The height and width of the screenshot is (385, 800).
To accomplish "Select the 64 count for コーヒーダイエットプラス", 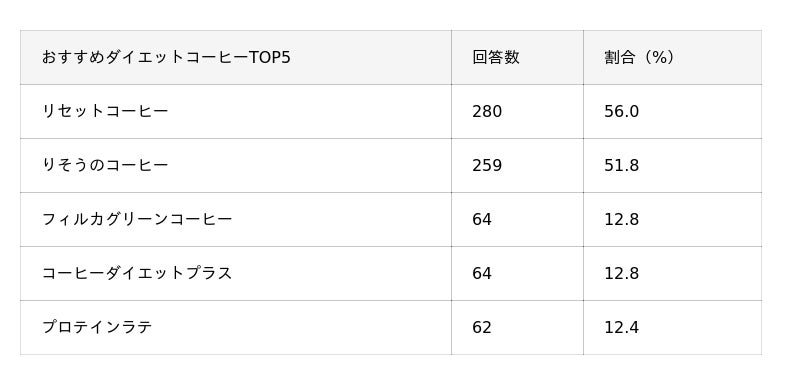I will click(x=517, y=273).
